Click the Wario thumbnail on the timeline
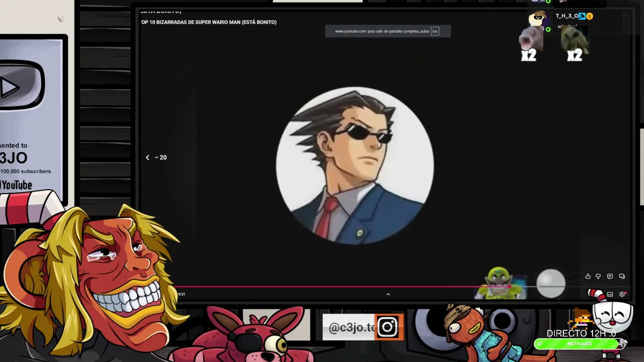Image resolution: width=644 pixels, height=362 pixels. pos(500,284)
